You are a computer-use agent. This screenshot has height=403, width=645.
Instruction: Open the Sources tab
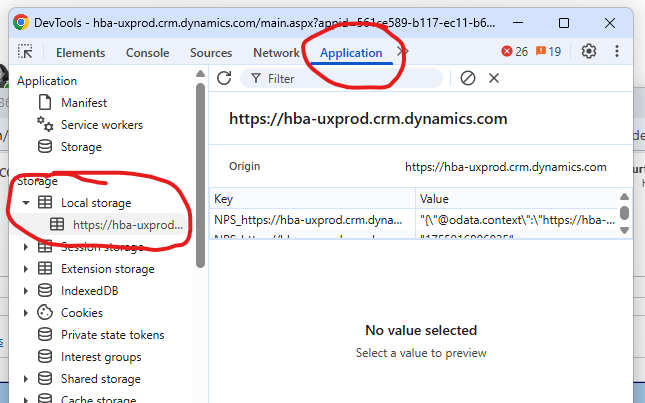click(211, 53)
